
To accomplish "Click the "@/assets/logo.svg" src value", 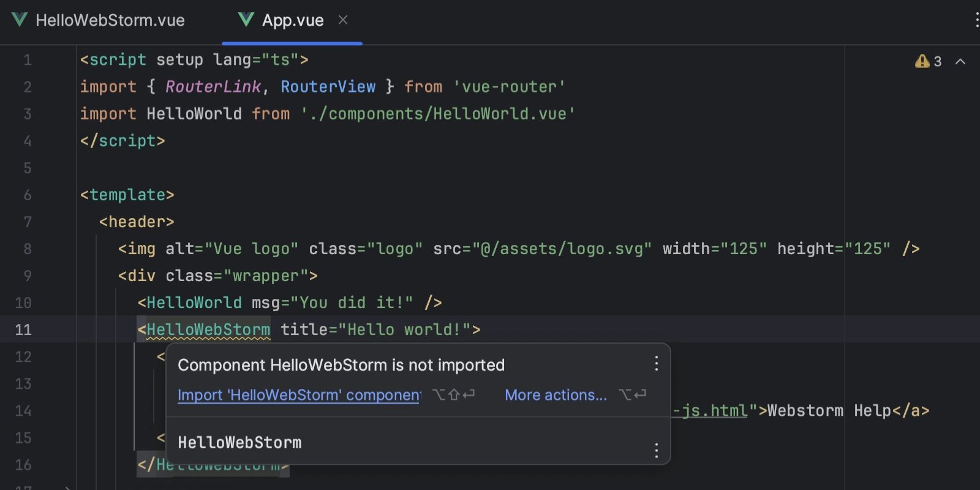I will pyautogui.click(x=562, y=249).
